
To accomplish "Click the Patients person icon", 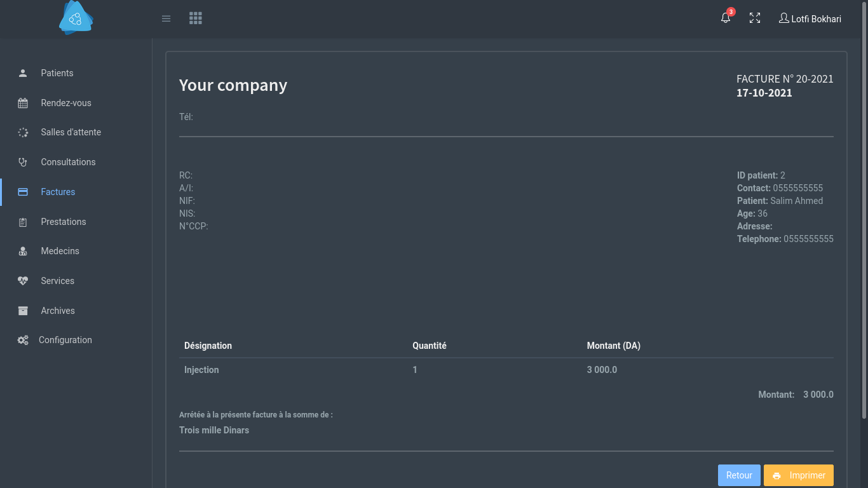I will click(23, 73).
